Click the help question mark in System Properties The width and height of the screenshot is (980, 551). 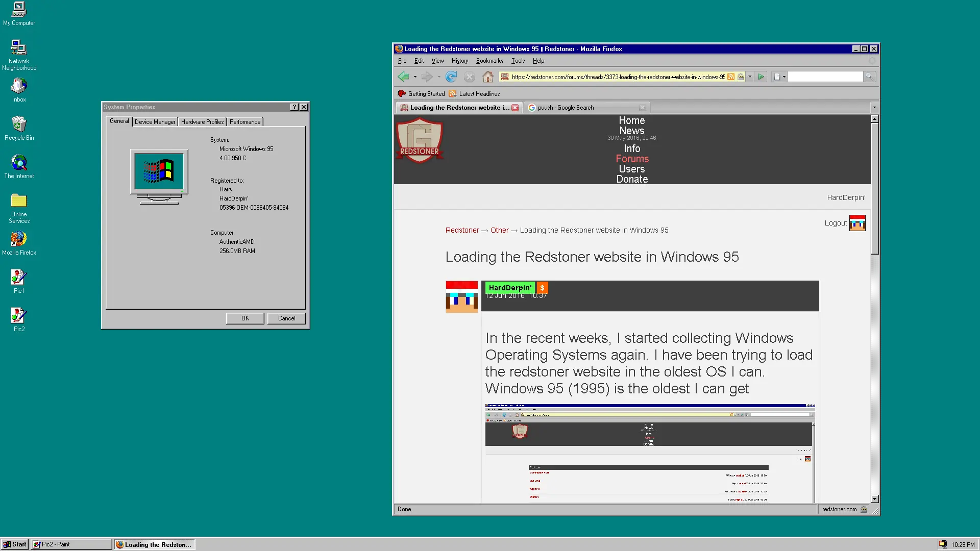[294, 107]
